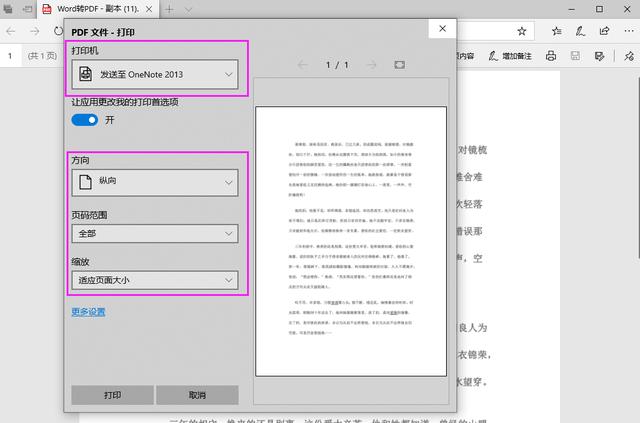Viewport: 640px width, 423px height.
Task: Go to previous preview page arrow
Action: pos(302,65)
